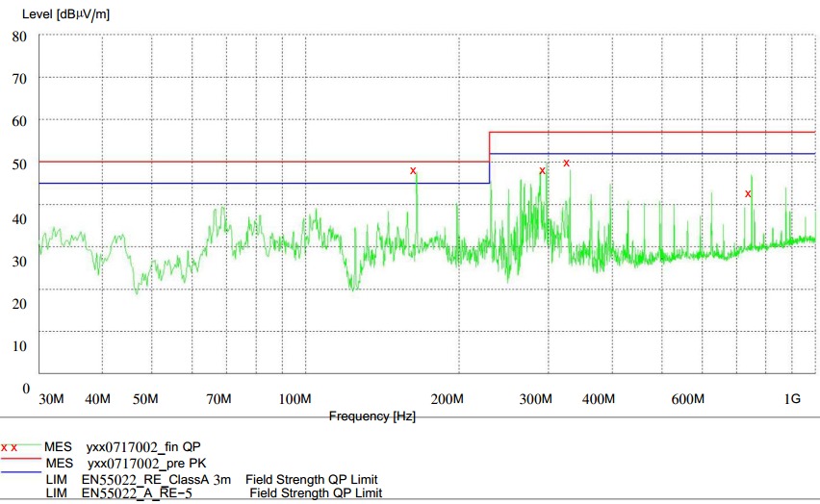
Task: Click the 80 value on the level axis
Action: coord(19,37)
